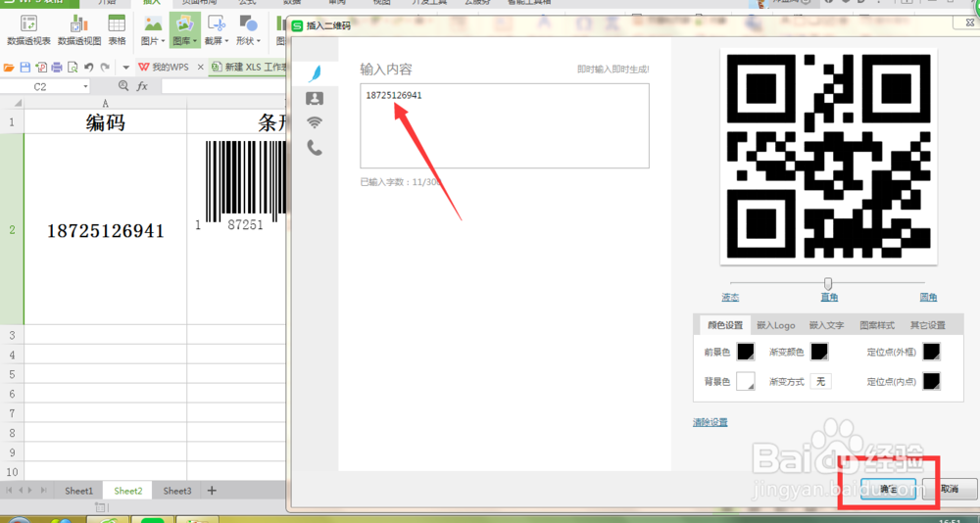
Task: Pick the 渐变颜色 gradient color swatch
Action: pos(819,352)
